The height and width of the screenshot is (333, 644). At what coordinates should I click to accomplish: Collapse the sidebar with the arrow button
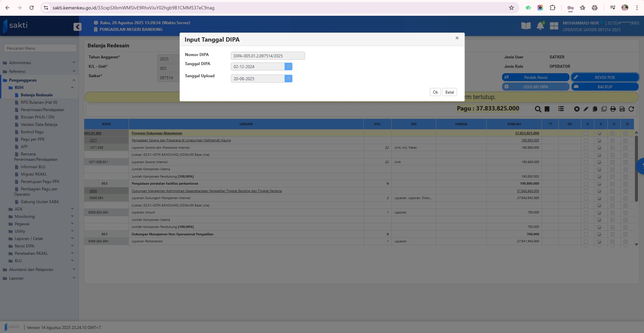tap(78, 27)
